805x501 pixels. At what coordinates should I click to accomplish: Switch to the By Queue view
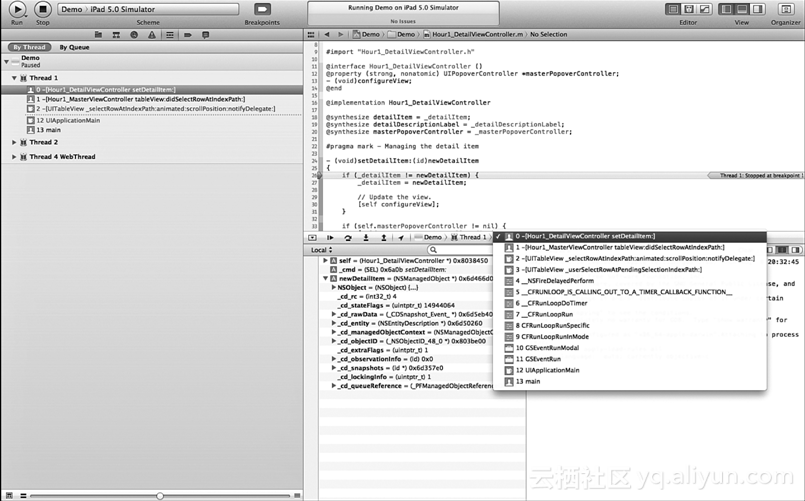click(74, 47)
